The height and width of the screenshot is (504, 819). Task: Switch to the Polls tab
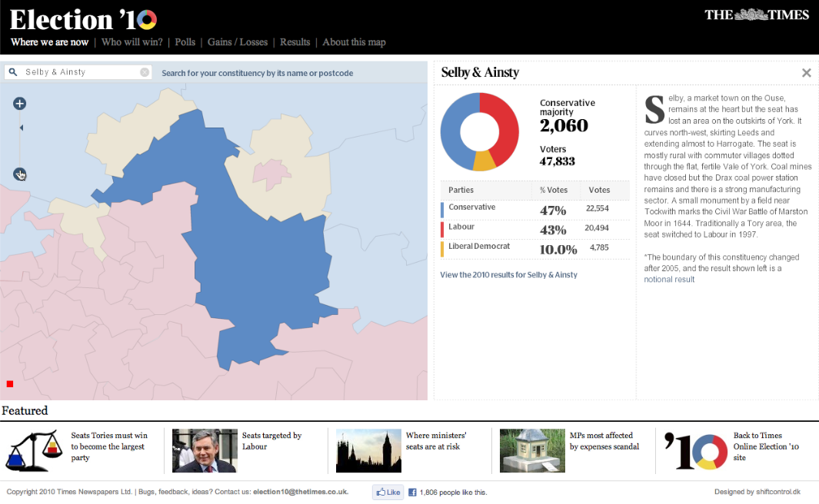coord(185,42)
